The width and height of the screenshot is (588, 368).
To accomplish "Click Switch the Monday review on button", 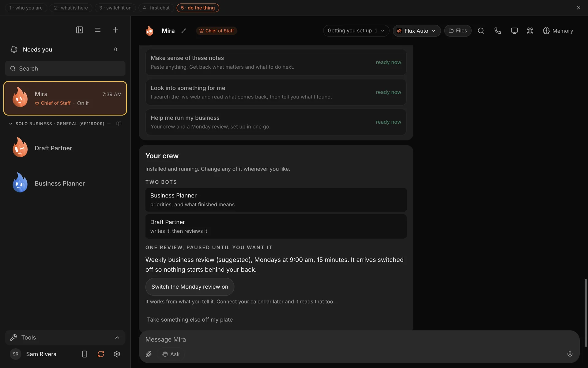I will click(x=190, y=287).
